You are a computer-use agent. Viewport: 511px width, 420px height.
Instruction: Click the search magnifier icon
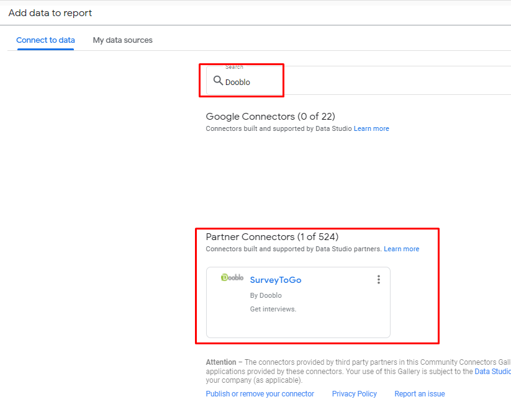coord(218,81)
